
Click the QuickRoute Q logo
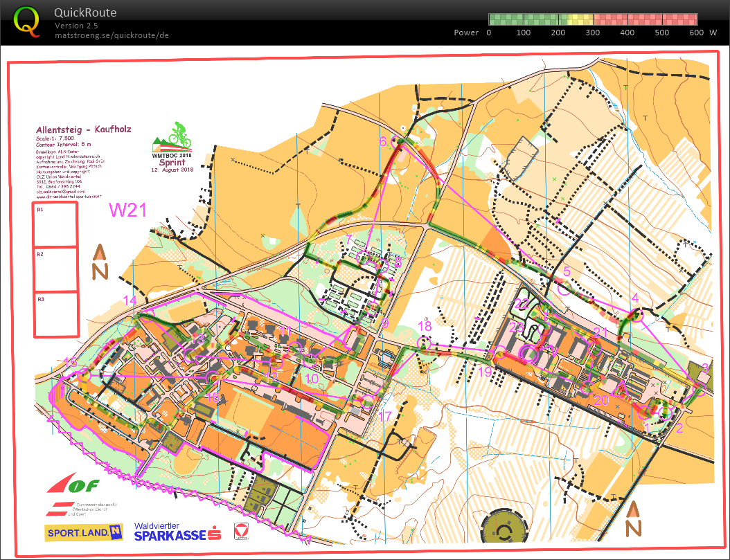pyautogui.click(x=28, y=21)
